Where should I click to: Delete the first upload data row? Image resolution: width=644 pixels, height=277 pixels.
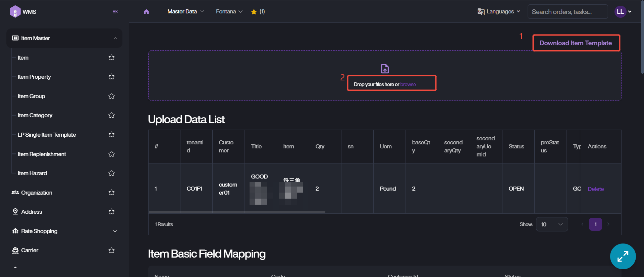coord(595,189)
